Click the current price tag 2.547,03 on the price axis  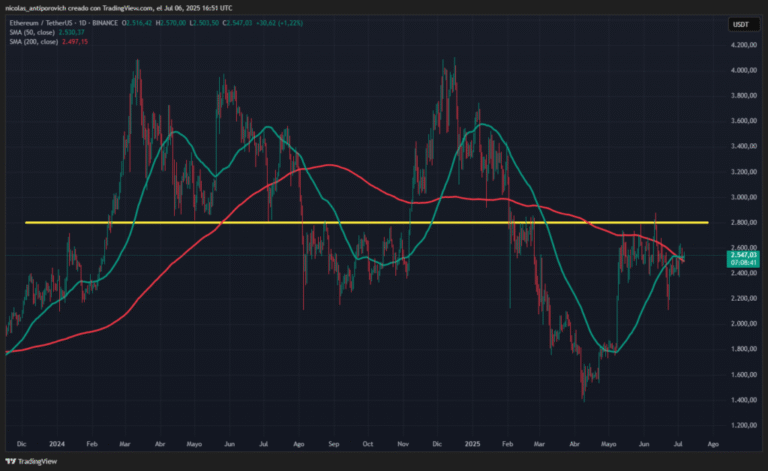(743, 255)
